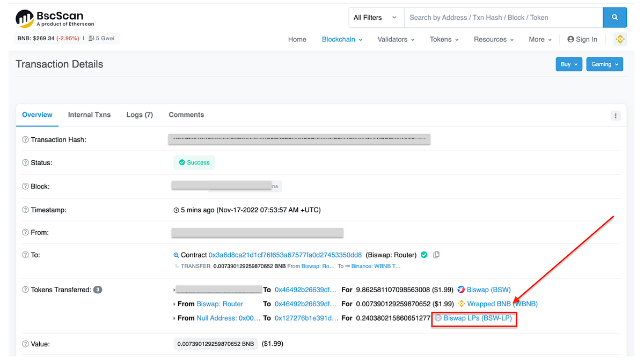This screenshot has width=644, height=363.
Task: Click the Biswap: Ro… link in transfer line
Action: (x=319, y=266)
